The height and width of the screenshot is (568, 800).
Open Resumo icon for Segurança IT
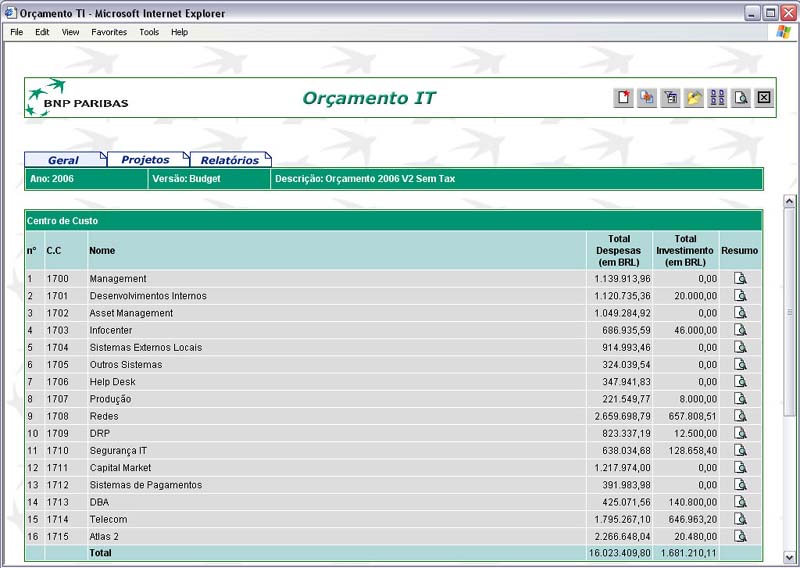click(740, 450)
